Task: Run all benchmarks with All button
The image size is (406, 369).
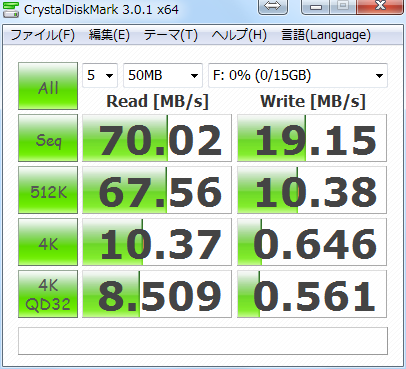Action: (48, 86)
